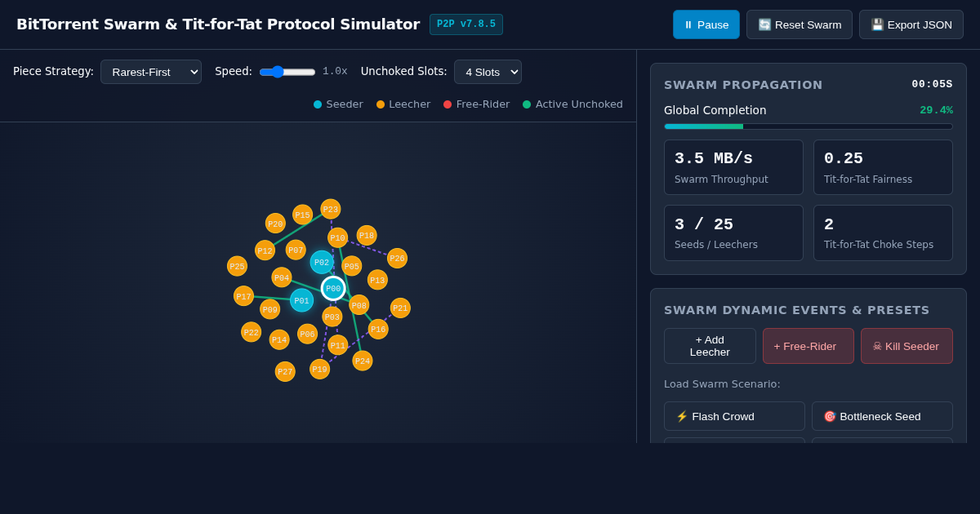Click the 00:05S elapsed timer
Image resolution: width=980 pixels, height=514 pixels.
932,84
